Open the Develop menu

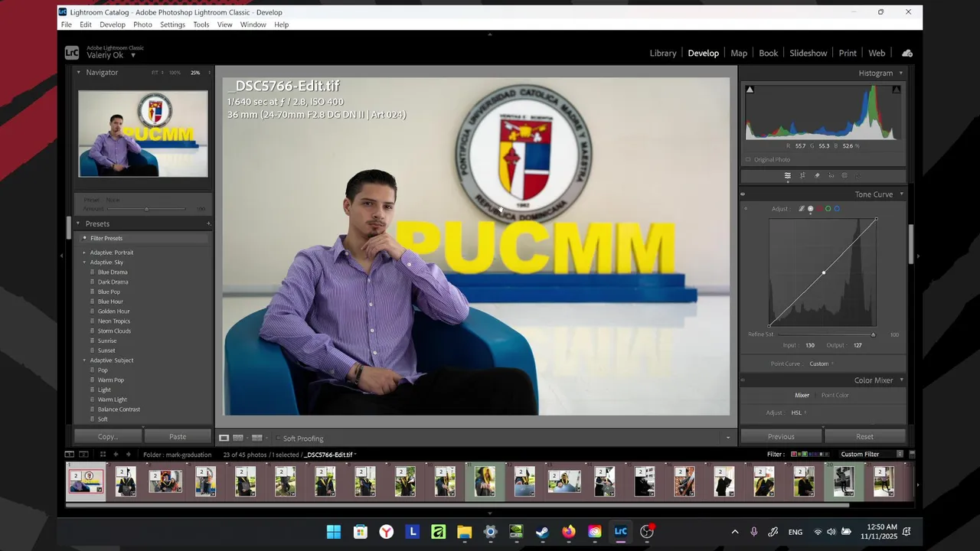tap(113, 24)
